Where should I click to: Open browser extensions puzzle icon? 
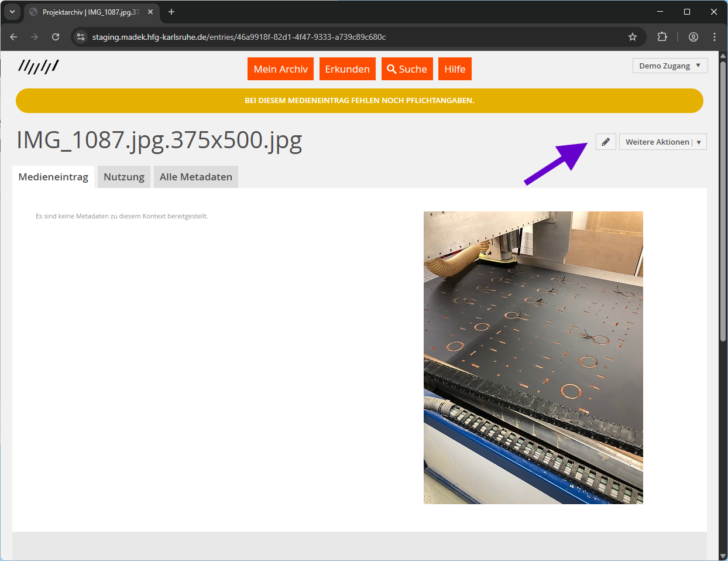(662, 37)
